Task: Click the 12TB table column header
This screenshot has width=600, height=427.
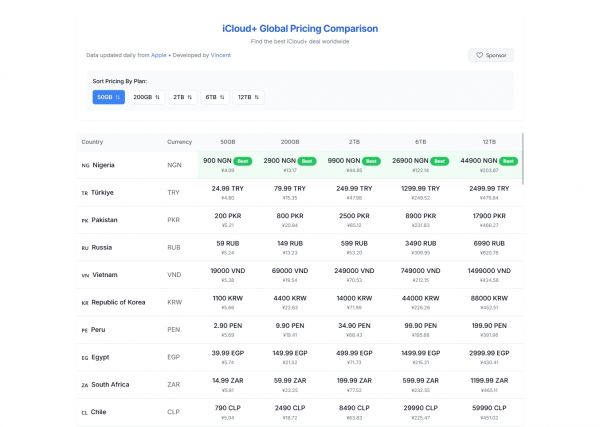Action: pyautogui.click(x=489, y=142)
